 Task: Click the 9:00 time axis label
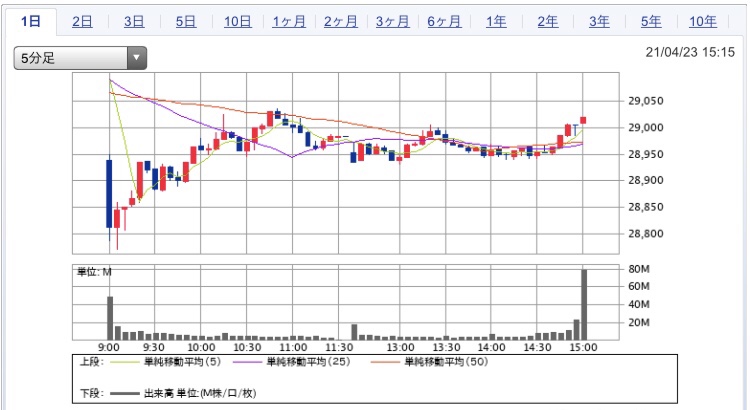click(x=109, y=347)
